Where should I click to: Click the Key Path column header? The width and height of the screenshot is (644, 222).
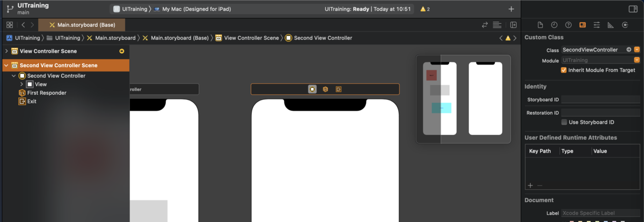tap(540, 151)
